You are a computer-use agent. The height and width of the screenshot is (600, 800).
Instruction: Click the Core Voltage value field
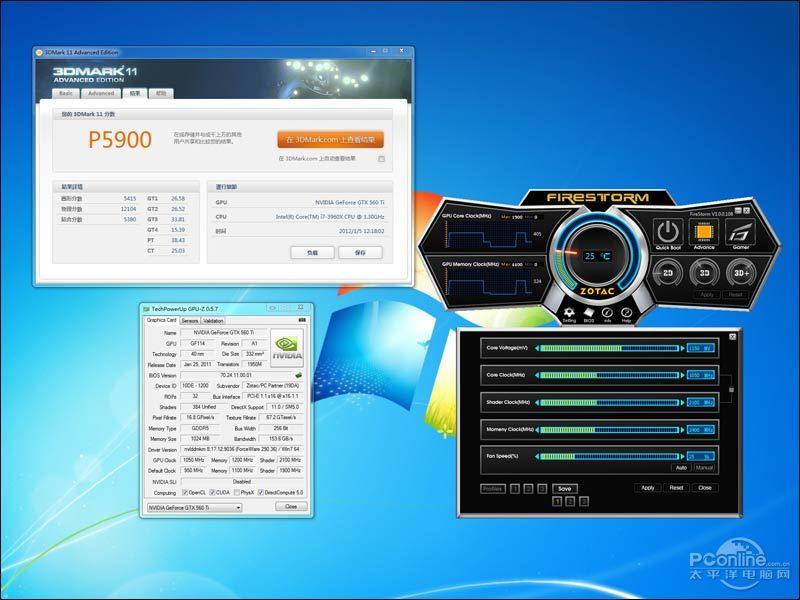click(x=699, y=347)
